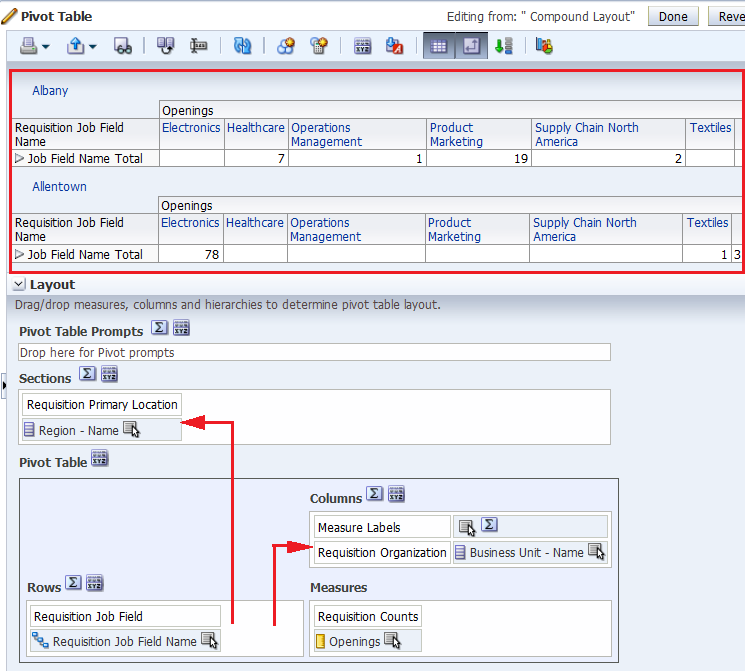The image size is (745, 671).
Task: Open more options for Requisition Job Field Name
Action: pyautogui.click(x=209, y=641)
